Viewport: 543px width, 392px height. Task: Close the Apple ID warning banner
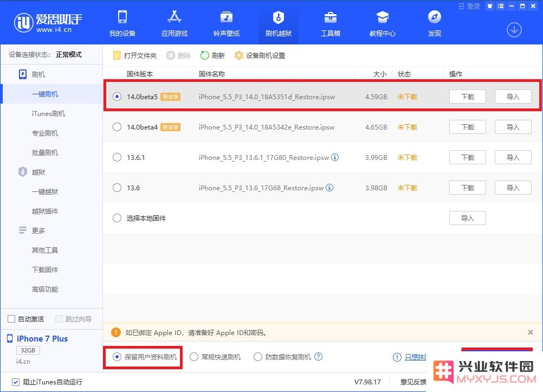530,332
